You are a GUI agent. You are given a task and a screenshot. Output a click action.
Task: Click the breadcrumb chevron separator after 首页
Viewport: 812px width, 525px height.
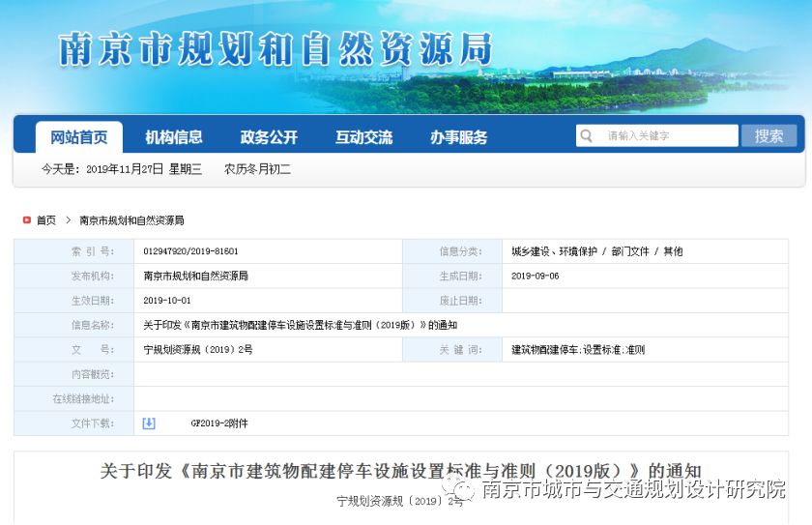(x=68, y=220)
